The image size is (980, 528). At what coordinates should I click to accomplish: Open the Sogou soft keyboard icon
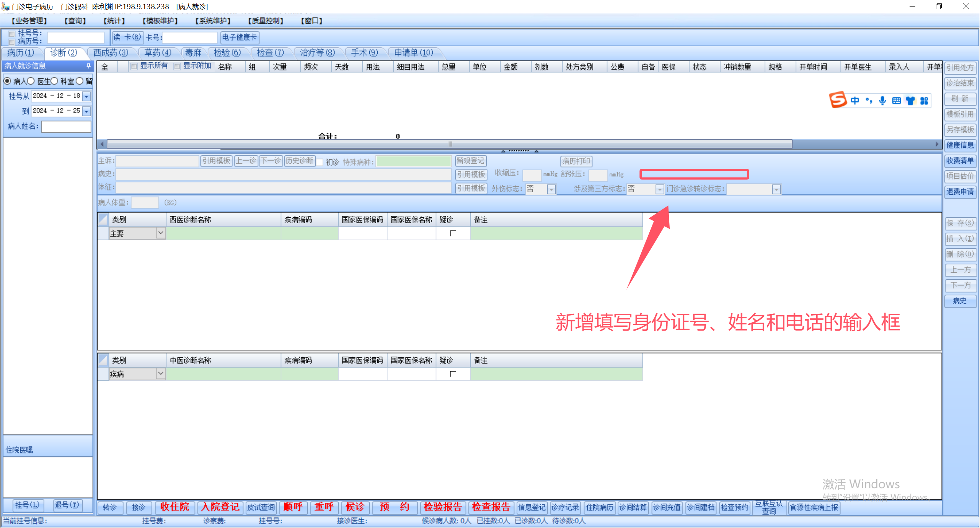click(x=896, y=101)
